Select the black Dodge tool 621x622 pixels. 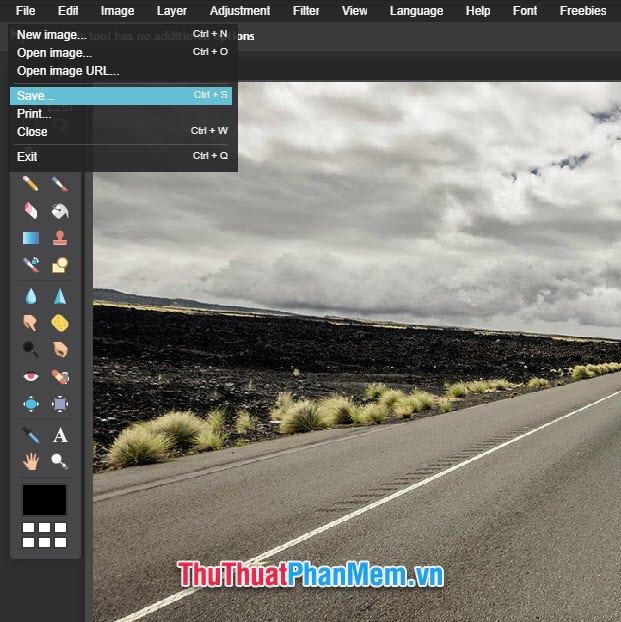click(x=31, y=349)
